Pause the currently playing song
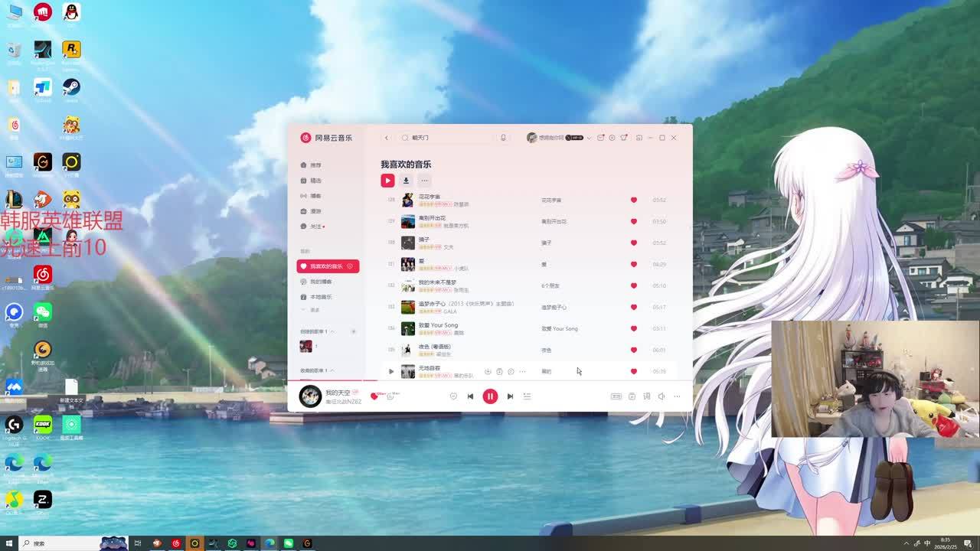 [490, 396]
